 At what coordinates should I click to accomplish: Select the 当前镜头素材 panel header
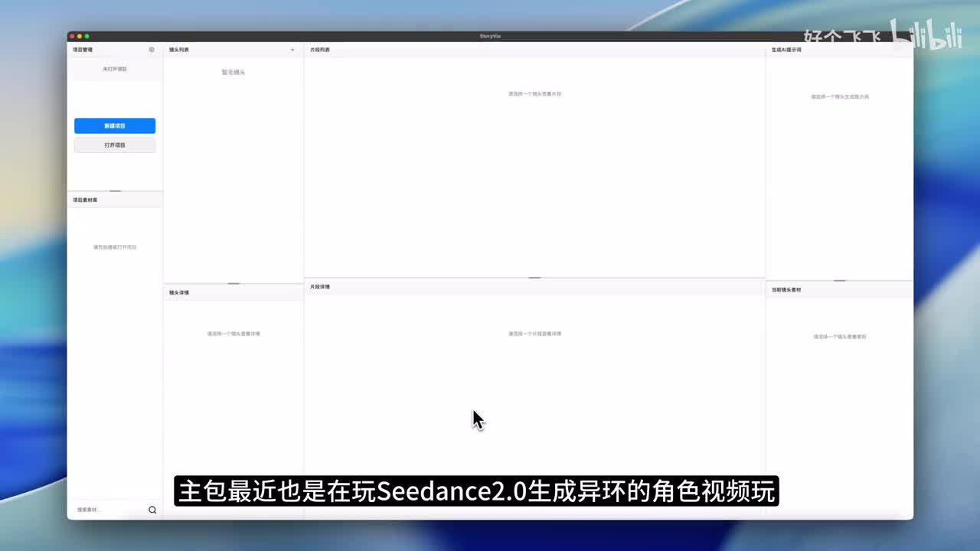click(786, 290)
